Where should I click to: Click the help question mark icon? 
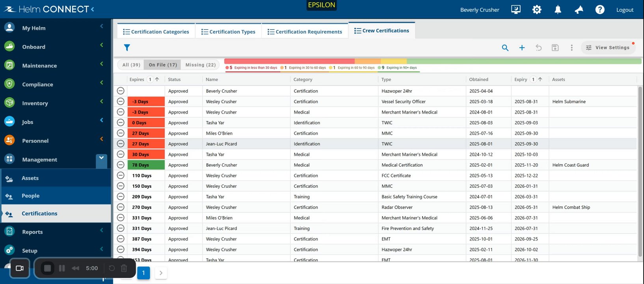tap(600, 9)
